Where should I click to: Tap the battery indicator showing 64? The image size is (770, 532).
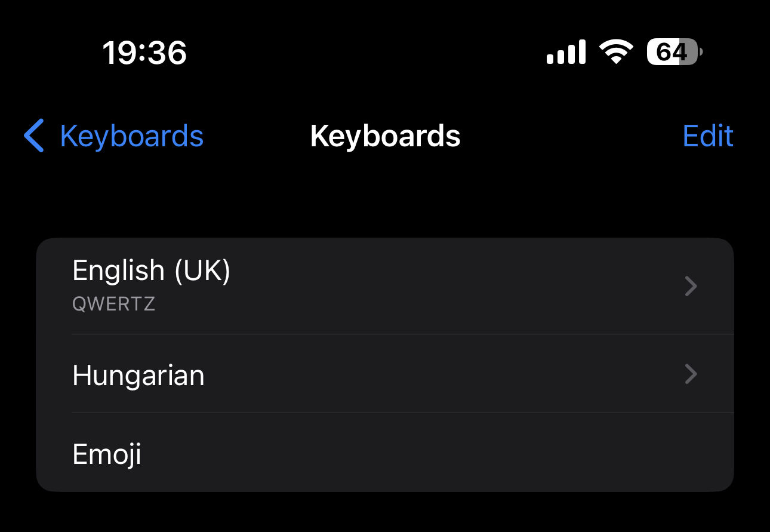coord(674,53)
